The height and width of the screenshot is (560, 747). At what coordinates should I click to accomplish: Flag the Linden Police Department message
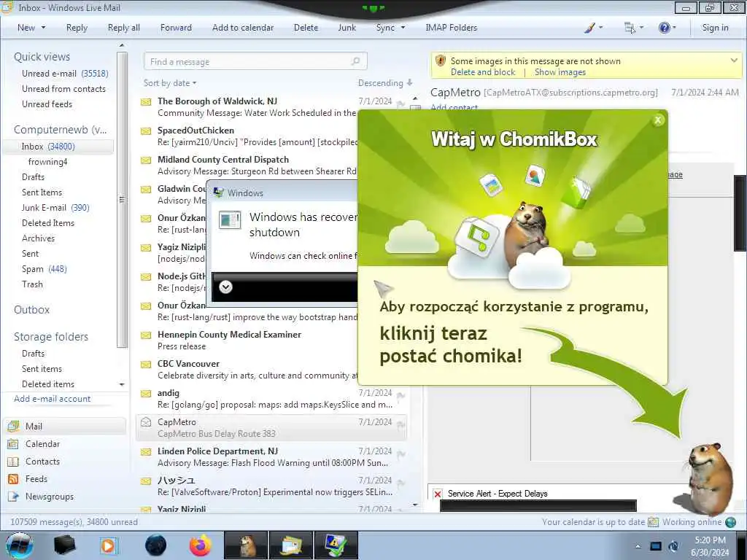[401, 454]
